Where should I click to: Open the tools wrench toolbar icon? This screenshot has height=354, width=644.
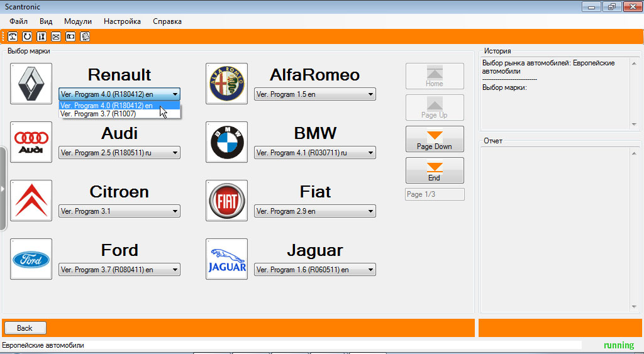pos(41,36)
